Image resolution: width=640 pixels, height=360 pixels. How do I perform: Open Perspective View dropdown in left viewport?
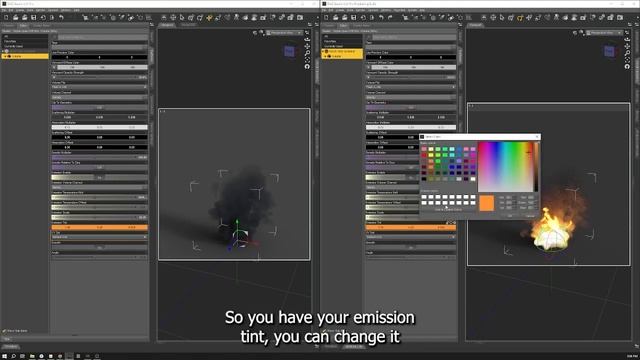click(285, 33)
